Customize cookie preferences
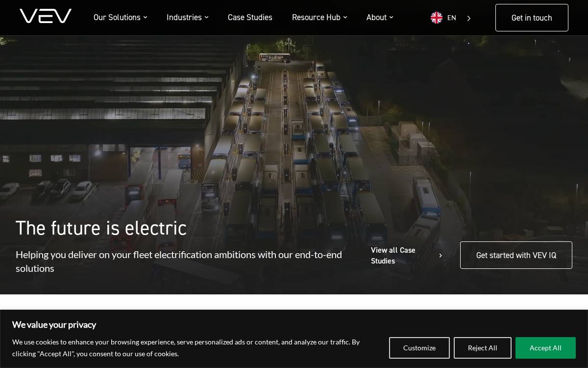 coord(419,348)
